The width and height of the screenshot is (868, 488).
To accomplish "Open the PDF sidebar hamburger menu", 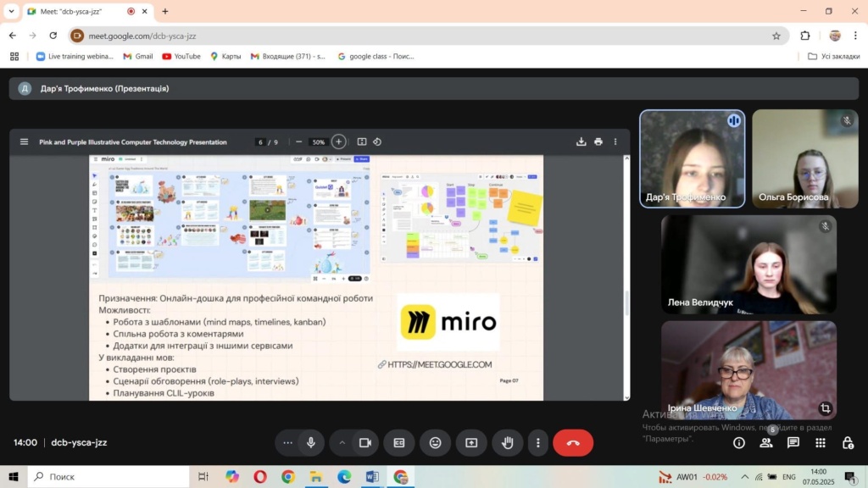I will (x=24, y=141).
